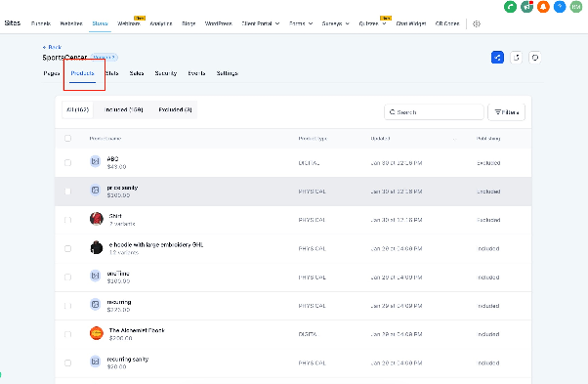The width and height of the screenshot is (588, 384).
Task: Check the price sanity row checkbox
Action: (x=67, y=192)
